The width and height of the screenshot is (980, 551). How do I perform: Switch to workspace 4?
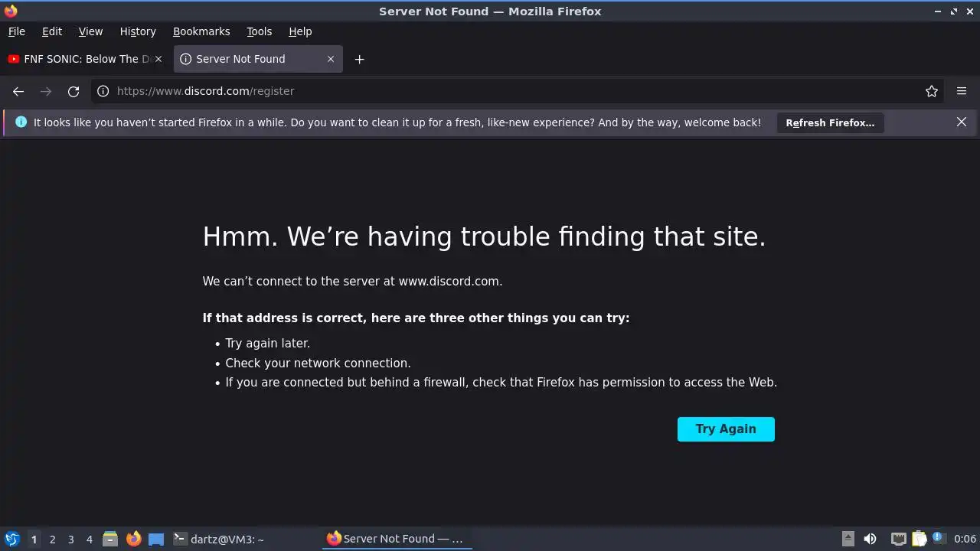pyautogui.click(x=90, y=539)
